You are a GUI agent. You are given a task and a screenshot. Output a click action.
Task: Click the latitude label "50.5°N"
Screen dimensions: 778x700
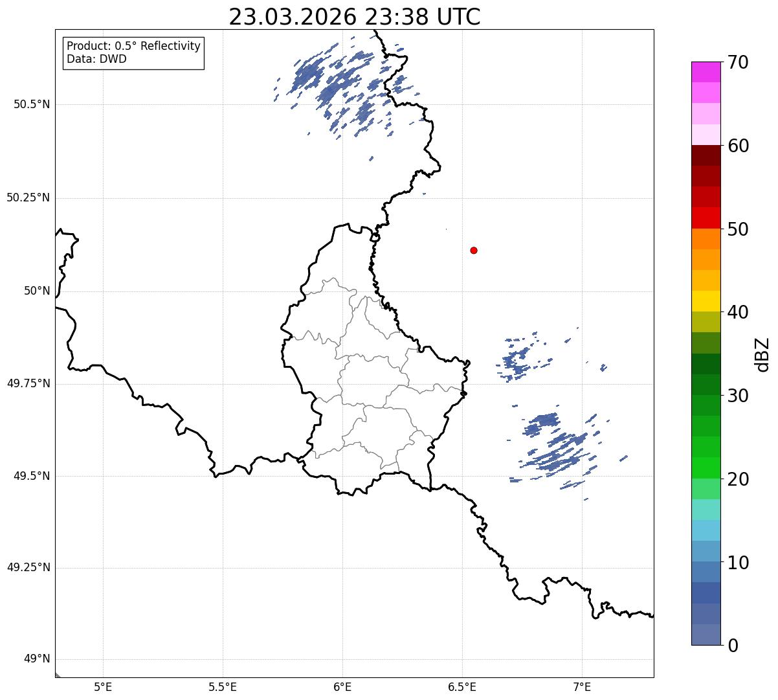31,104
